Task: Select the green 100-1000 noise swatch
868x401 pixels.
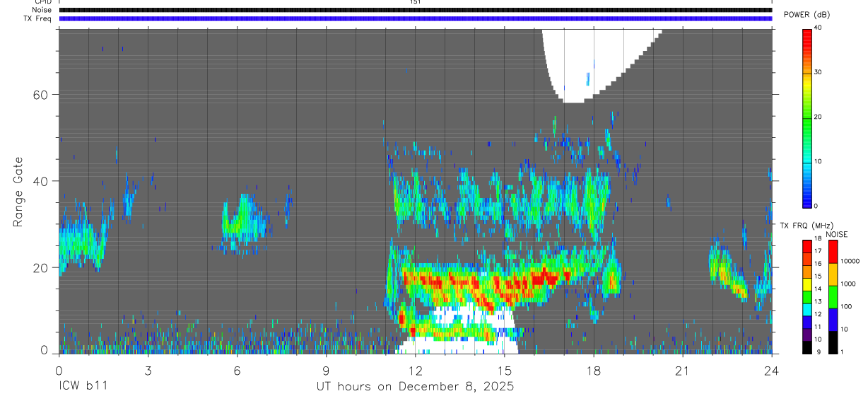Action: 833,297
